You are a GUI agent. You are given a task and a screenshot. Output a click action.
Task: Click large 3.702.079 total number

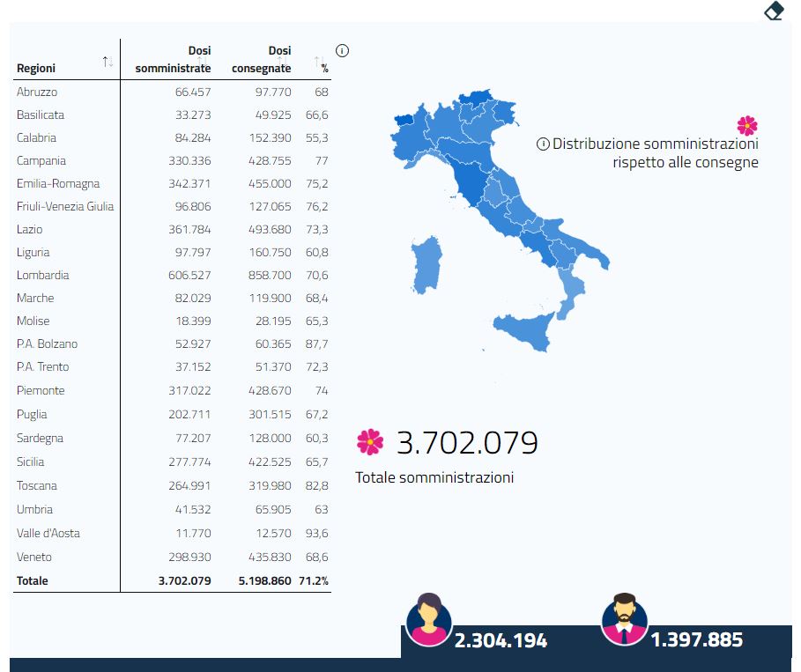point(467,442)
